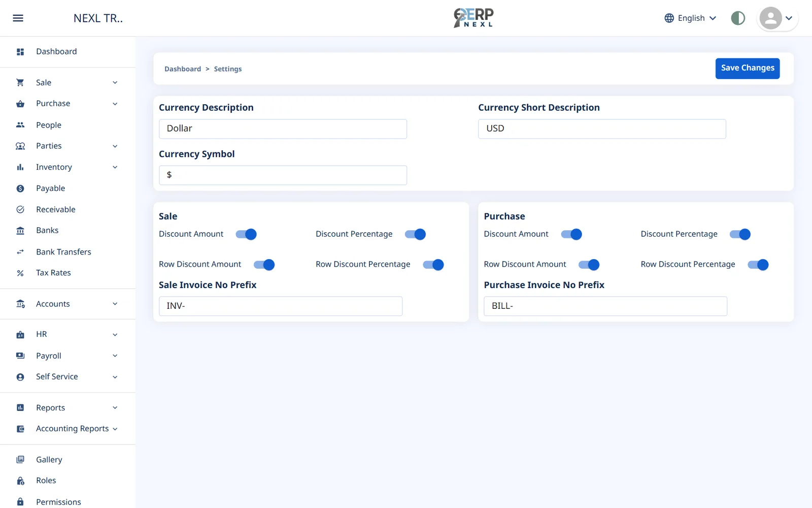Click the ERP NEXL logo

point(473,18)
